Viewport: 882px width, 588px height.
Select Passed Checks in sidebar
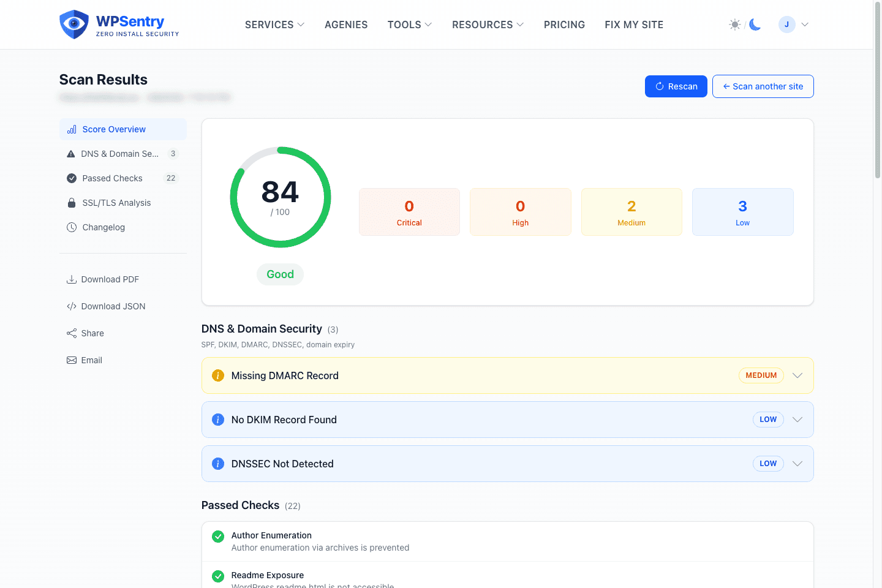123,178
